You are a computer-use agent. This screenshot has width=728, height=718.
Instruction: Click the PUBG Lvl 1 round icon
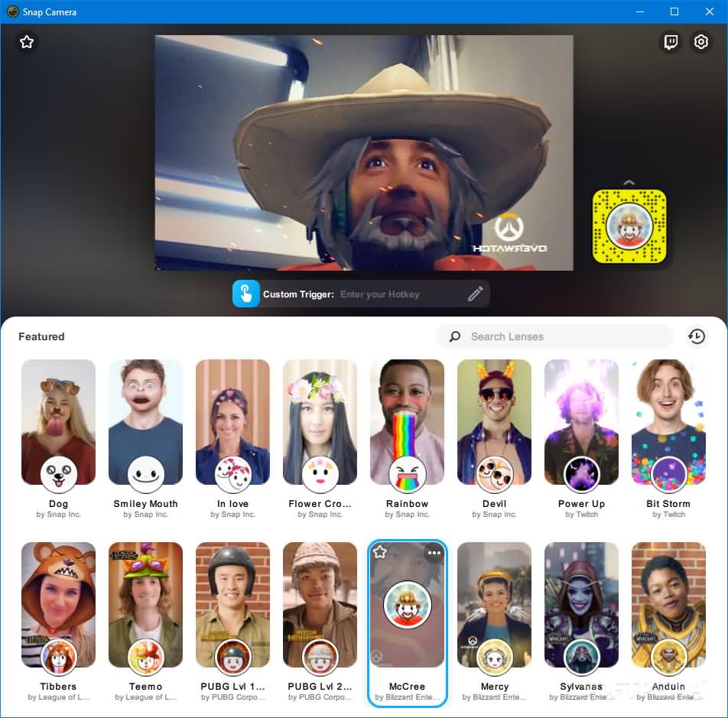232,657
